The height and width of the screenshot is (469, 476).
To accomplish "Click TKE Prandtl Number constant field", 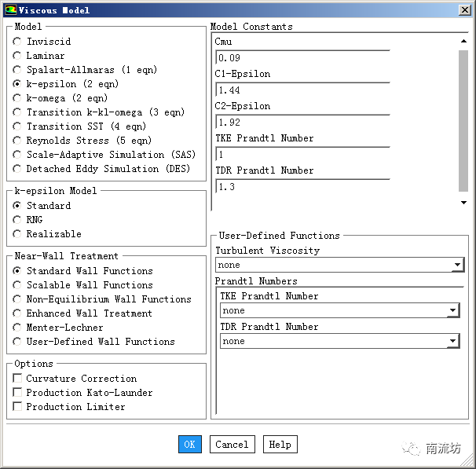I will click(302, 154).
